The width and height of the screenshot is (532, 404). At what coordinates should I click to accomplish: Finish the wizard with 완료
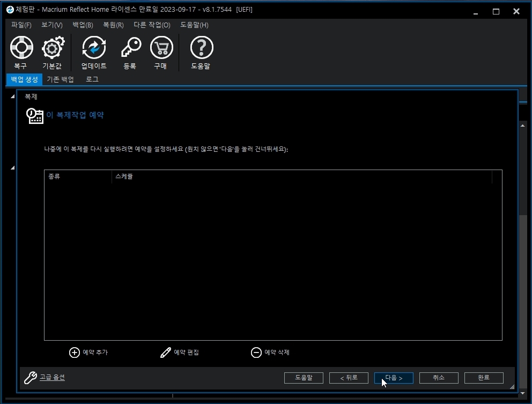(x=484, y=378)
